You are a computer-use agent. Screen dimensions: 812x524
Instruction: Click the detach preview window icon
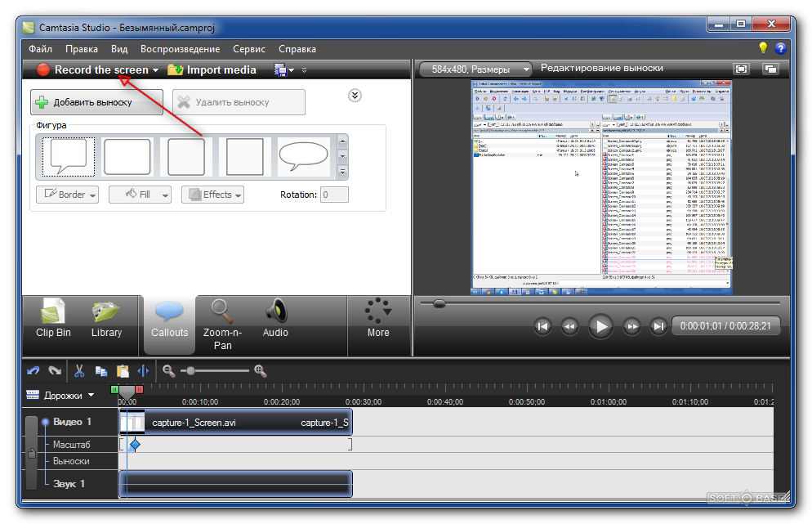point(770,69)
